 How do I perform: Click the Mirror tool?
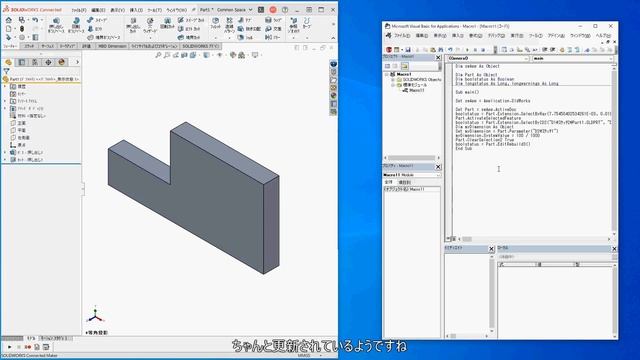[x=273, y=38]
